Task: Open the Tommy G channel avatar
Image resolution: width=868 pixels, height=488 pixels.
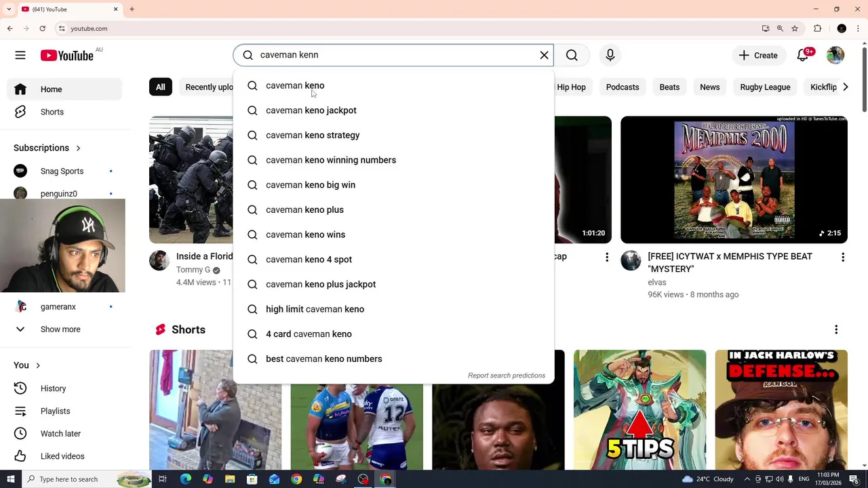Action: pyautogui.click(x=159, y=261)
